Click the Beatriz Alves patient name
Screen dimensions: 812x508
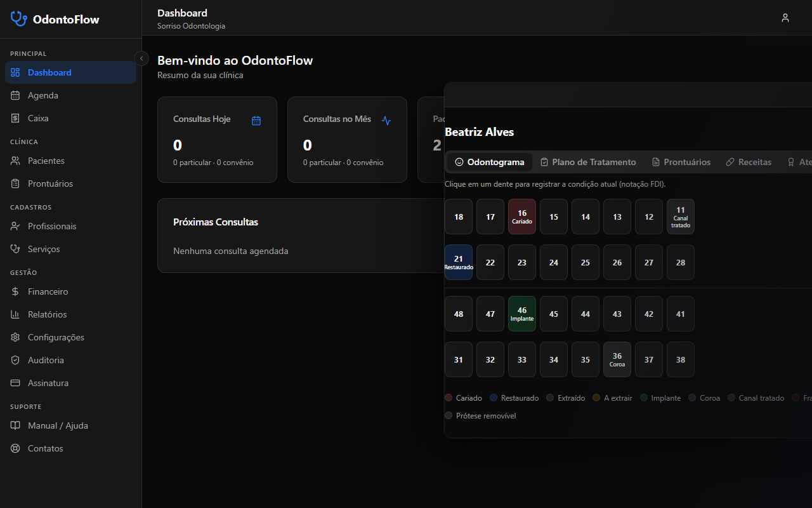tap(480, 132)
